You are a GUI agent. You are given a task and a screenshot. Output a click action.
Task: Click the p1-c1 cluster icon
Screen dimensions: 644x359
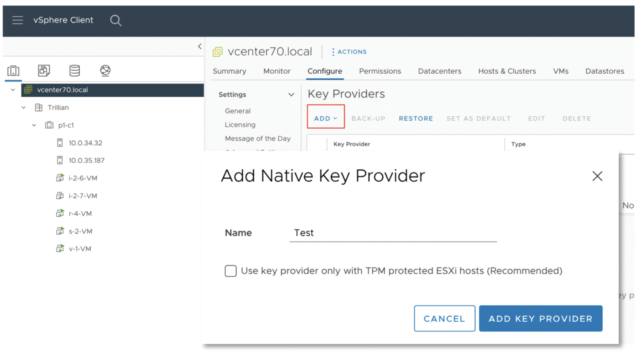(49, 125)
